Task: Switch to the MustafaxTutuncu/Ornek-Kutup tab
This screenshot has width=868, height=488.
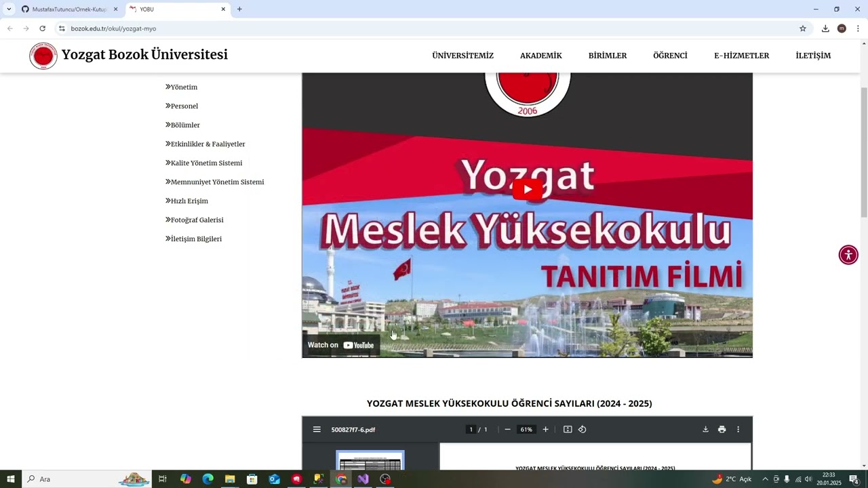Action: pyautogui.click(x=70, y=9)
